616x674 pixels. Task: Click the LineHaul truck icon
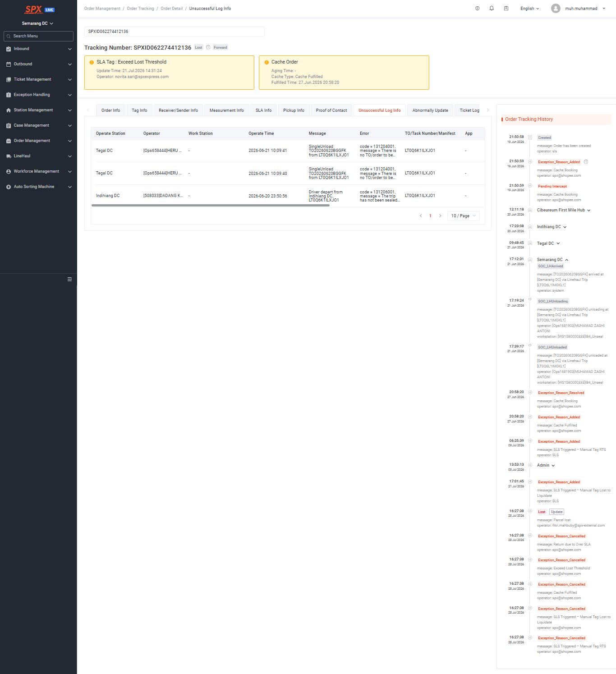point(9,156)
